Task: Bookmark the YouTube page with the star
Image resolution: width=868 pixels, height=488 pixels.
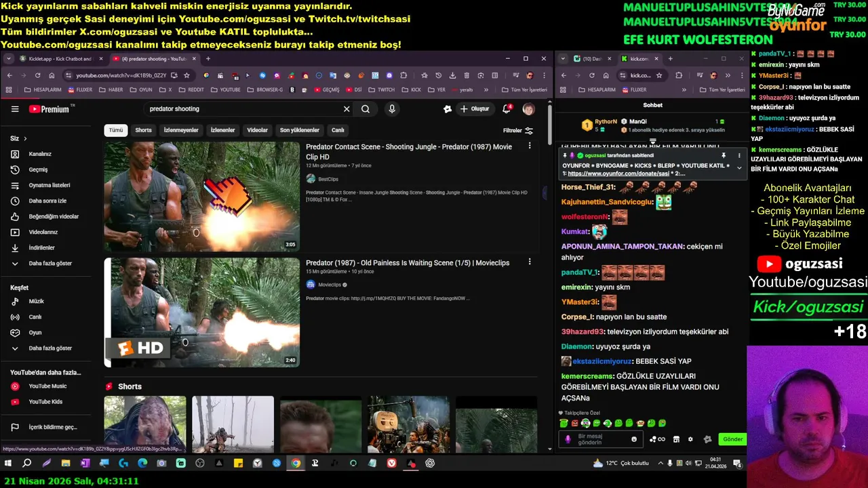Action: point(186,75)
